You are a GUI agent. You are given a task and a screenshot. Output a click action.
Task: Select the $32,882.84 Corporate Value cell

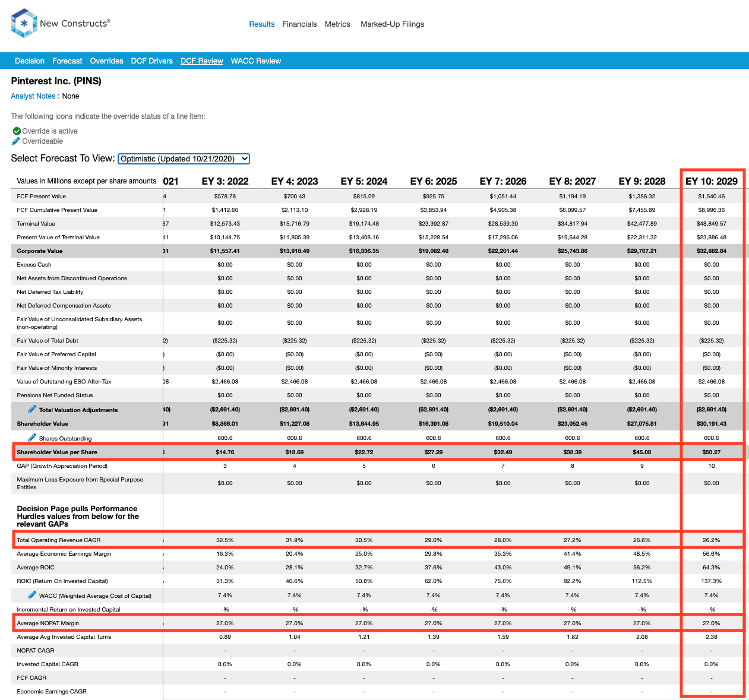712,251
